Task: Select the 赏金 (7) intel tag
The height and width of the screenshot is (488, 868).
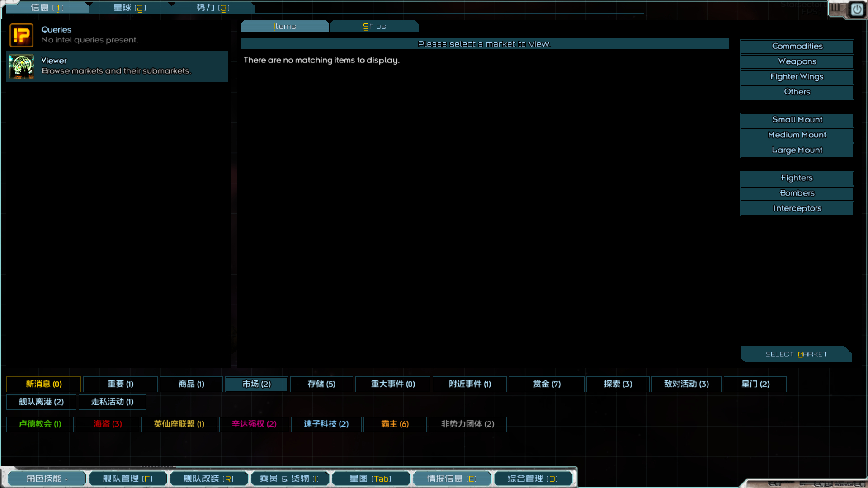Action: click(546, 385)
